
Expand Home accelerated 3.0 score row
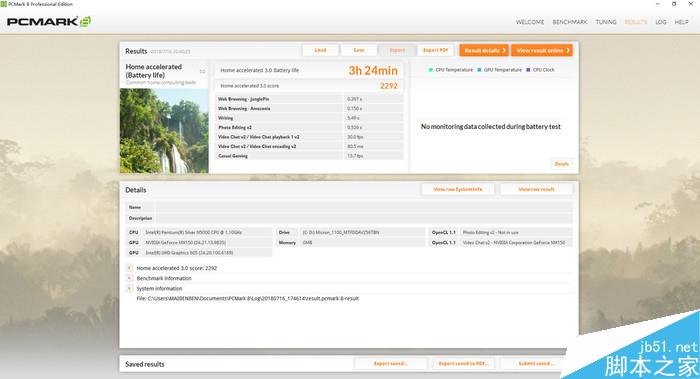point(129,268)
